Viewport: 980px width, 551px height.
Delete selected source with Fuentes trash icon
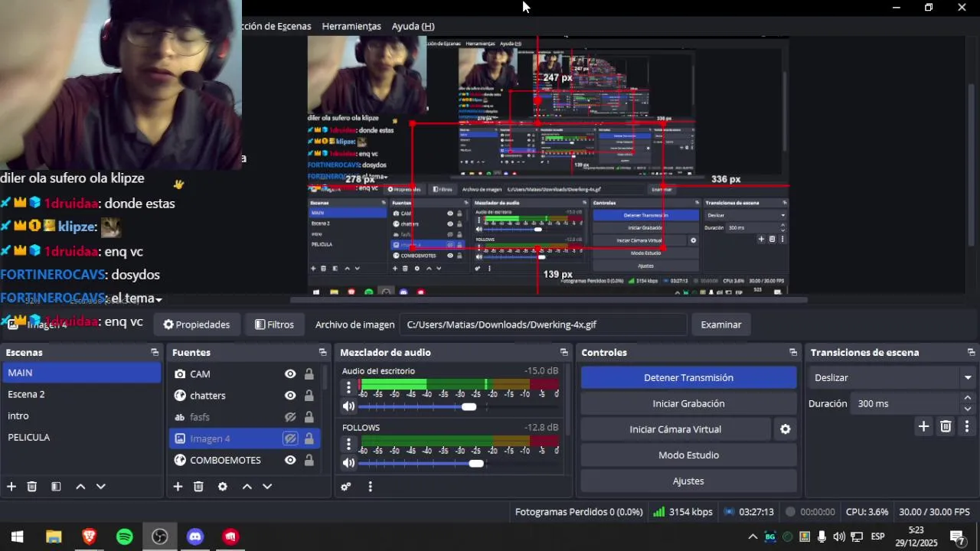tap(198, 487)
